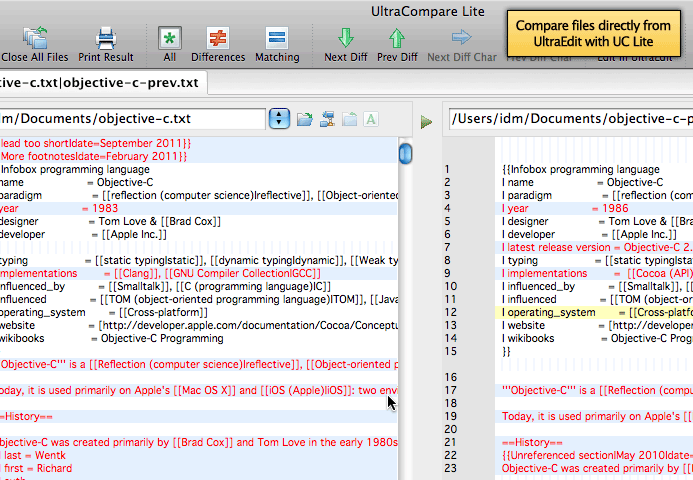
Task: Click right line number 22
Action: 450,455
